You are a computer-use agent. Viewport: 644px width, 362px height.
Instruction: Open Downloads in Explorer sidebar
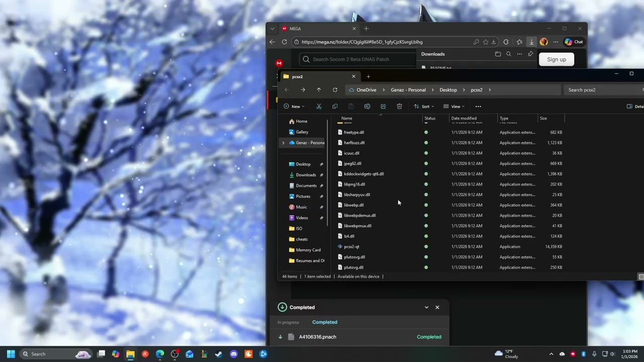(x=306, y=175)
